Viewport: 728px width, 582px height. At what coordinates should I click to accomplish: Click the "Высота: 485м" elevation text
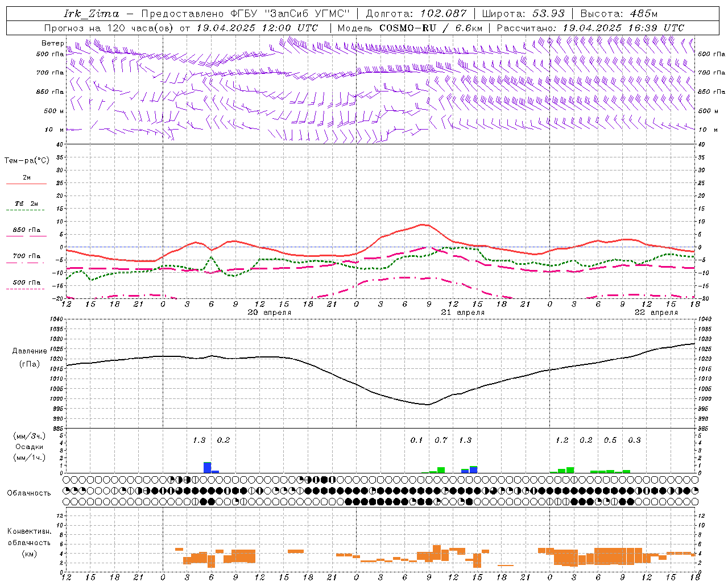coord(619,14)
